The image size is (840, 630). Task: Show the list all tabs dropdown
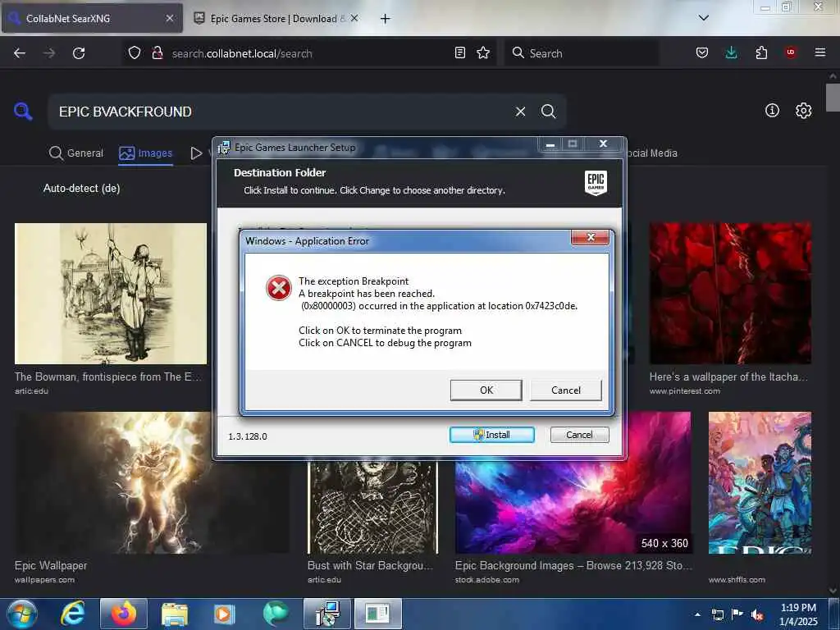point(703,18)
